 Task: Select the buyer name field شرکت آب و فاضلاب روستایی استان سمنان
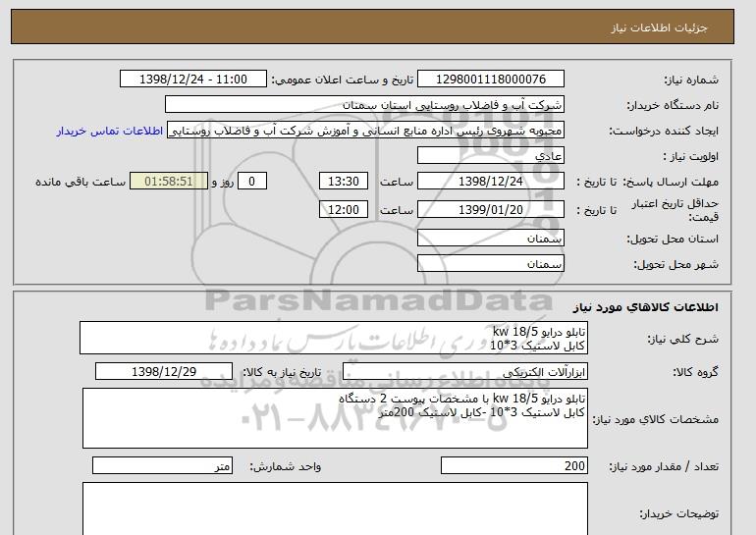(364, 105)
